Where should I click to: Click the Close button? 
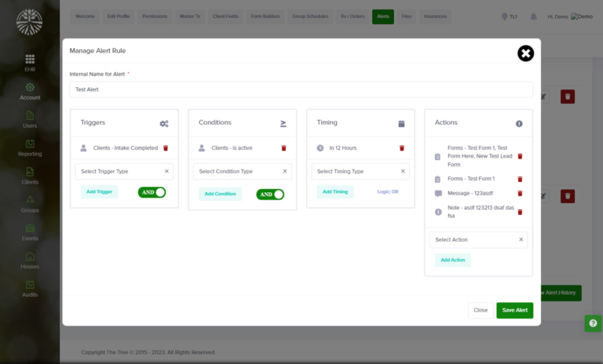[481, 310]
